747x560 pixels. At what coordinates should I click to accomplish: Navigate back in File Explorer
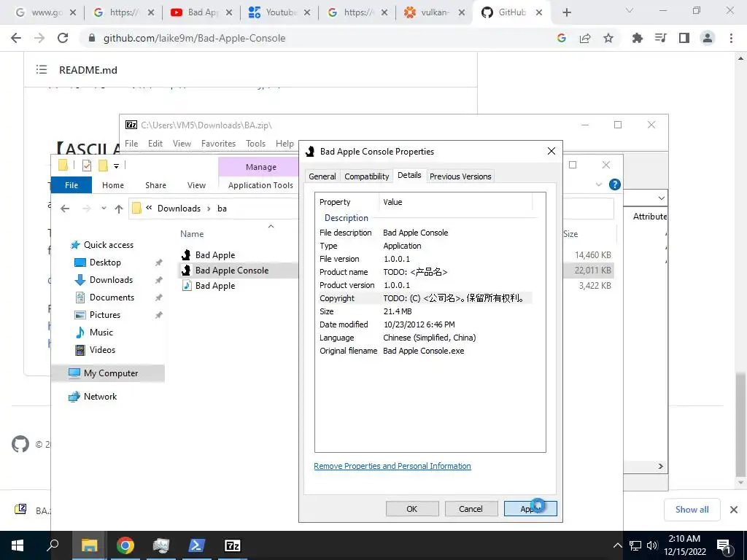(65, 209)
